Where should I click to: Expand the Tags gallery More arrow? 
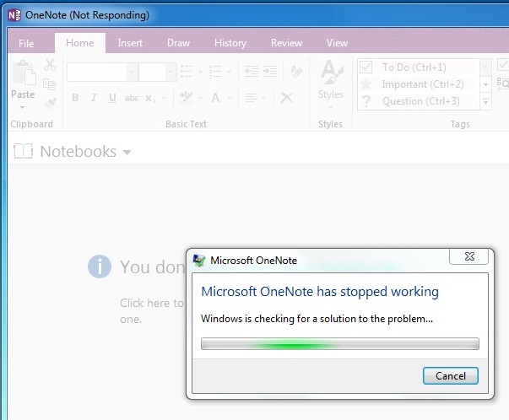[486, 101]
